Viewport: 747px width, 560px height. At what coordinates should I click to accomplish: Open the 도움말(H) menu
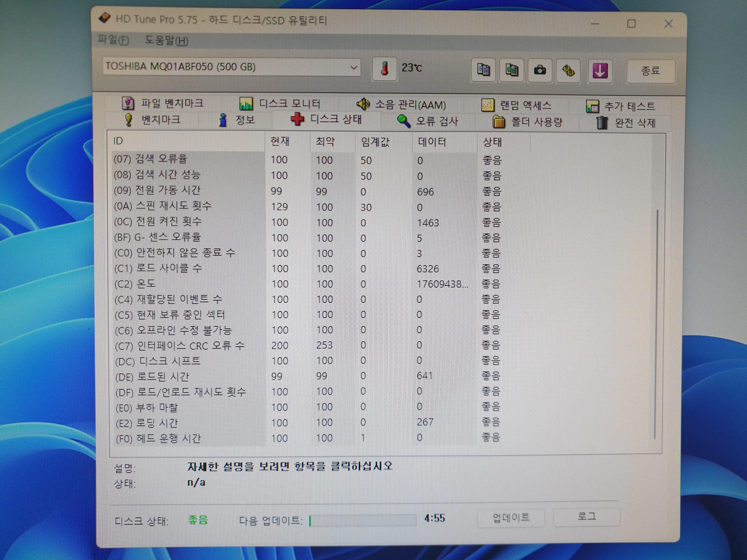pos(167,41)
